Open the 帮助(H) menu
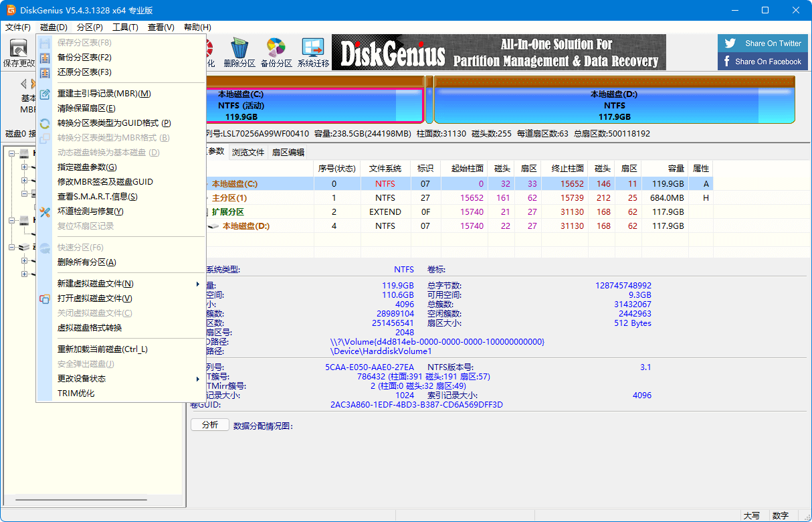This screenshot has height=522, width=812. point(197,27)
